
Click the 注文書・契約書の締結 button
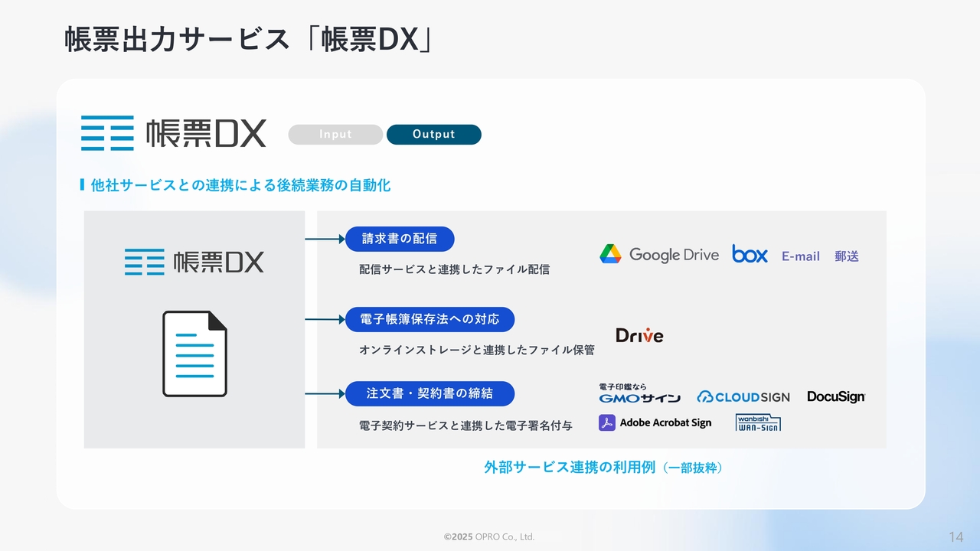430,394
